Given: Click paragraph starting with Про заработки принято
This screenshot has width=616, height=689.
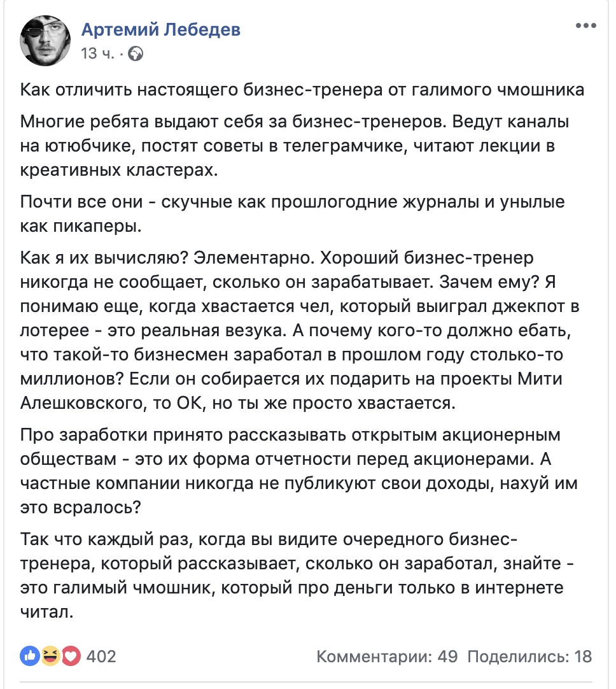Looking at the screenshot, I should point(298,471).
